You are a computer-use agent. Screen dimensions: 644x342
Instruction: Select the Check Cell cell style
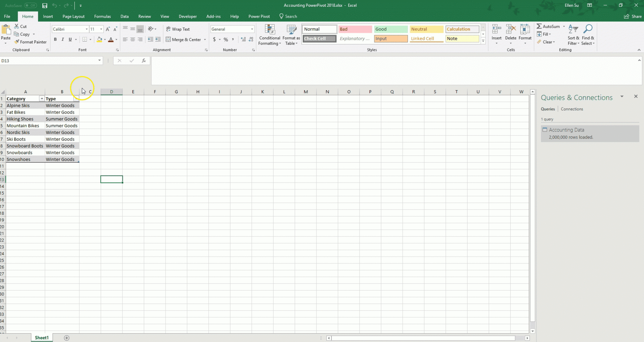point(319,38)
